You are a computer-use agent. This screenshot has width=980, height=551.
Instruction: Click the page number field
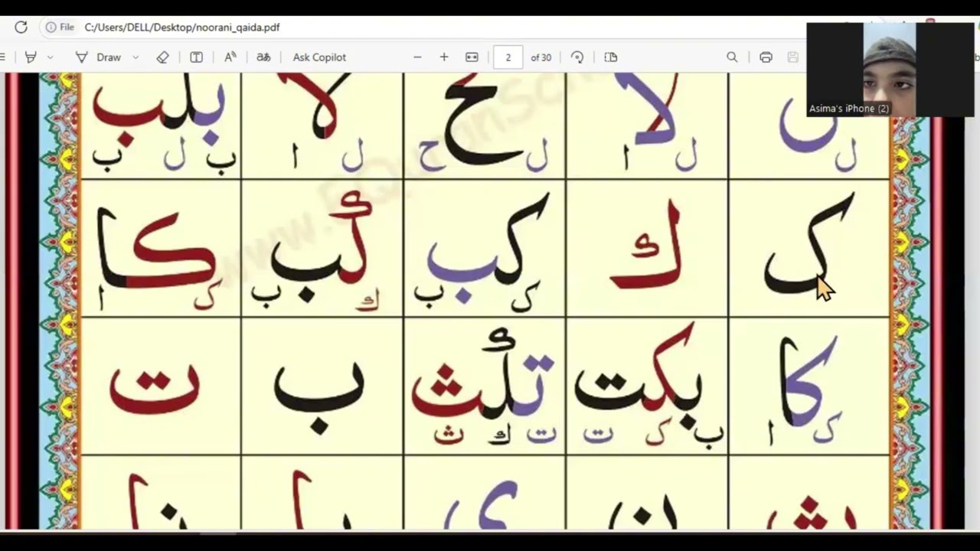tap(508, 57)
